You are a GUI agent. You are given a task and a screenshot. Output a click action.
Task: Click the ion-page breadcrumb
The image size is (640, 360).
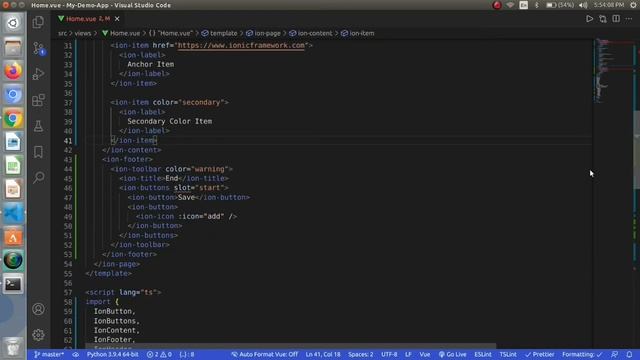click(x=263, y=33)
